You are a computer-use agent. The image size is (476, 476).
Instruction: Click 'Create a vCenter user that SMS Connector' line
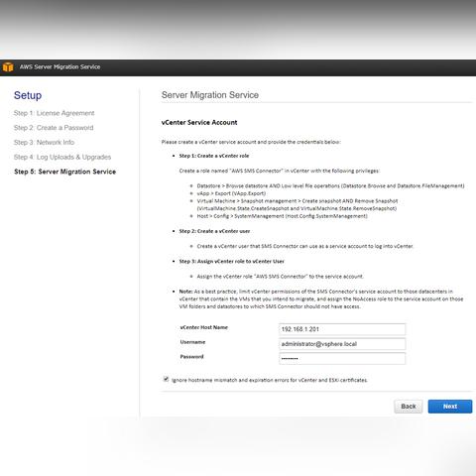(305, 246)
